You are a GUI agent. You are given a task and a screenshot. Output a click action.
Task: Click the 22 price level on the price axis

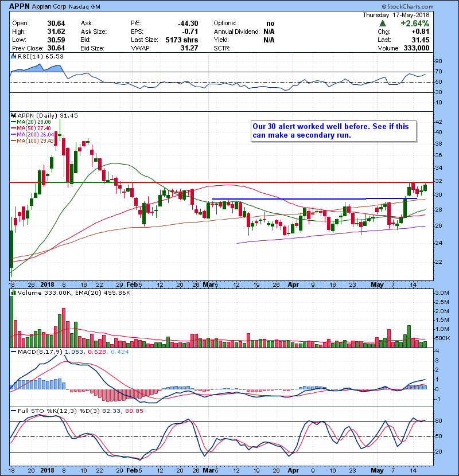coord(439,262)
